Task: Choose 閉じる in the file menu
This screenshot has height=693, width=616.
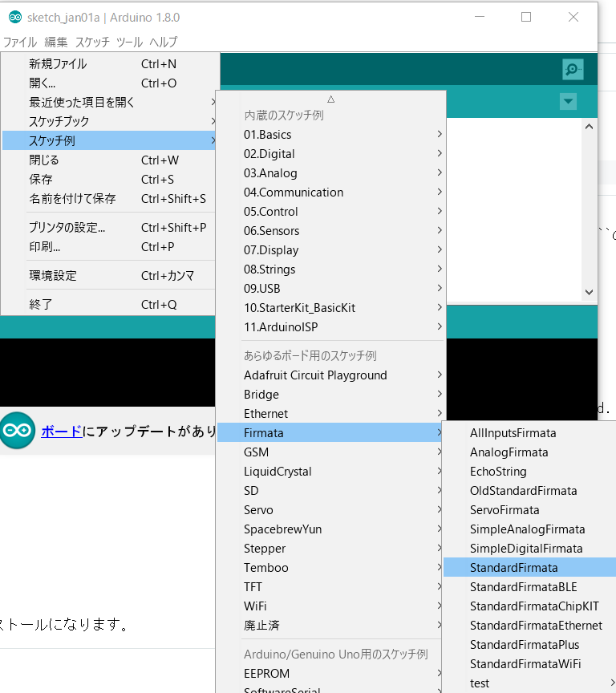Action: point(109,160)
